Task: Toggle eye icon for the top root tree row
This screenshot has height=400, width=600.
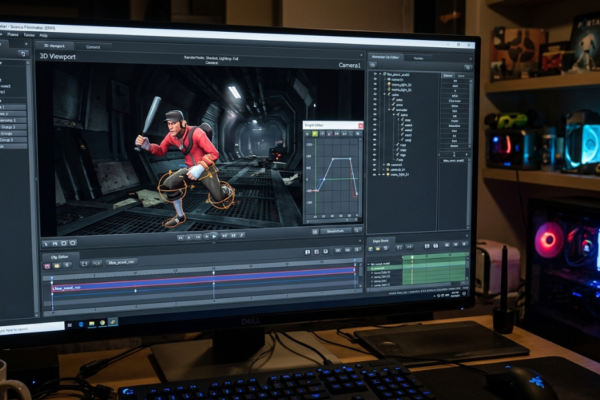Action: pos(375,74)
